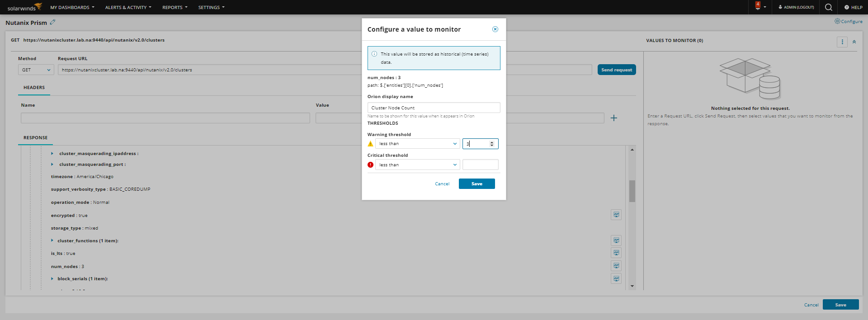Open notification dropdown arrow beside bell
This screenshot has width=868, height=320.
click(765, 7)
